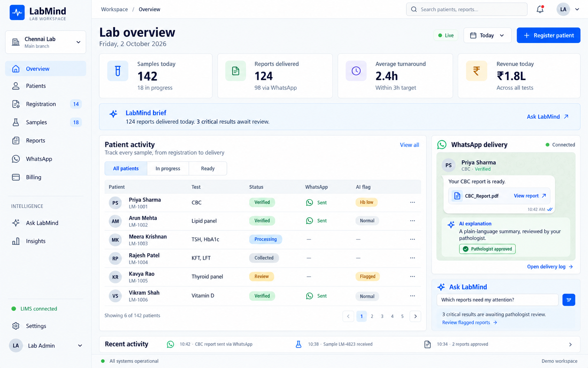Open row actions for Rajesh Patel
This screenshot has width=588, height=368.
pos(412,258)
